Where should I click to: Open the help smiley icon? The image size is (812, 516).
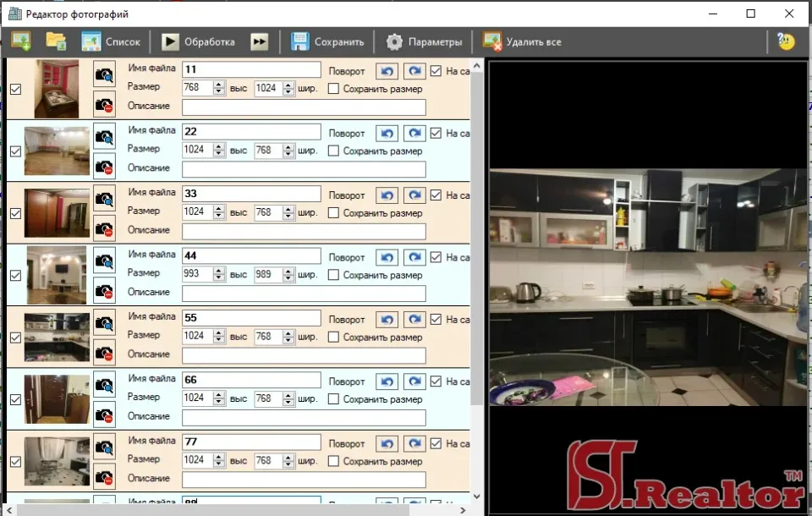[786, 41]
